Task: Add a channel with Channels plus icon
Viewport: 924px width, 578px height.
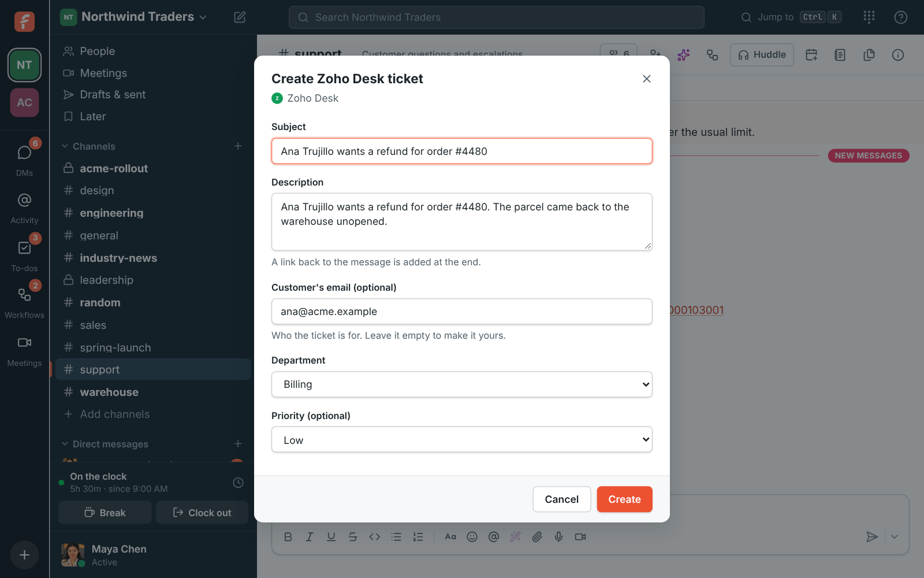Action: click(x=238, y=146)
